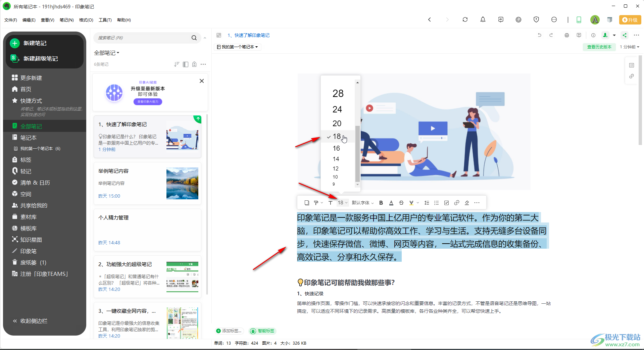Print the current note
644x350 pixels.
click(x=567, y=35)
